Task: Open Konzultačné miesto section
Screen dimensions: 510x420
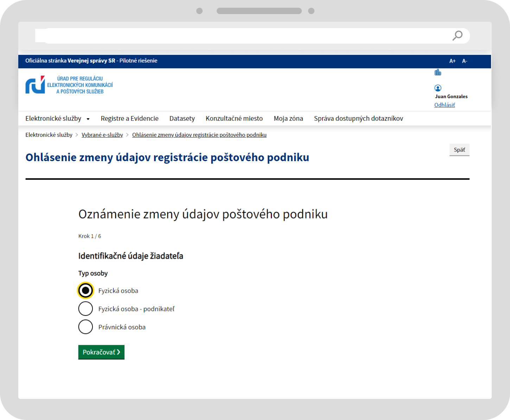Action: tap(234, 119)
